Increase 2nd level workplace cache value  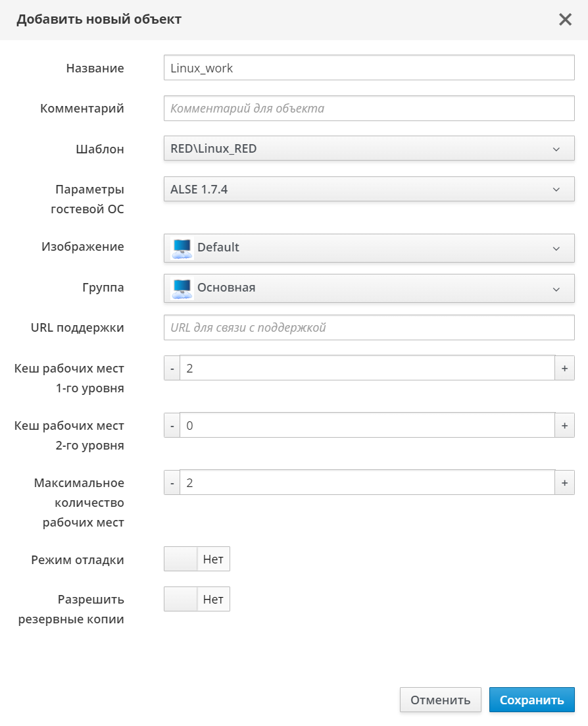[x=564, y=426]
